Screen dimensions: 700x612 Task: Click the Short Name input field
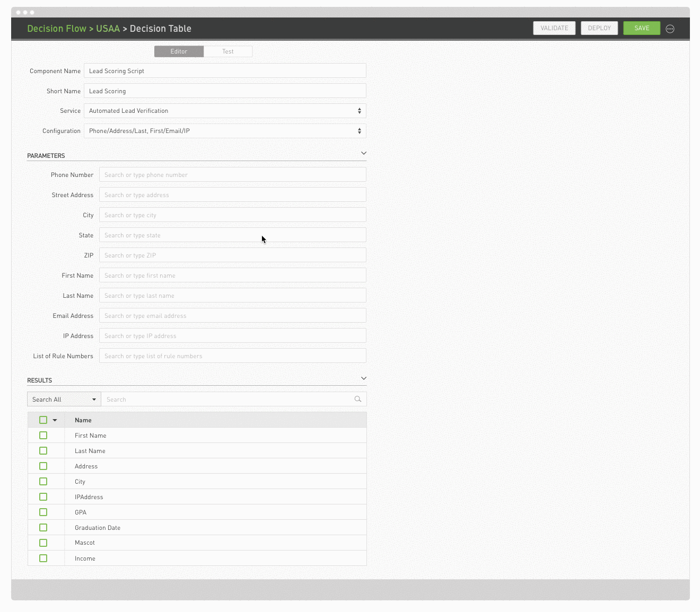(x=225, y=91)
